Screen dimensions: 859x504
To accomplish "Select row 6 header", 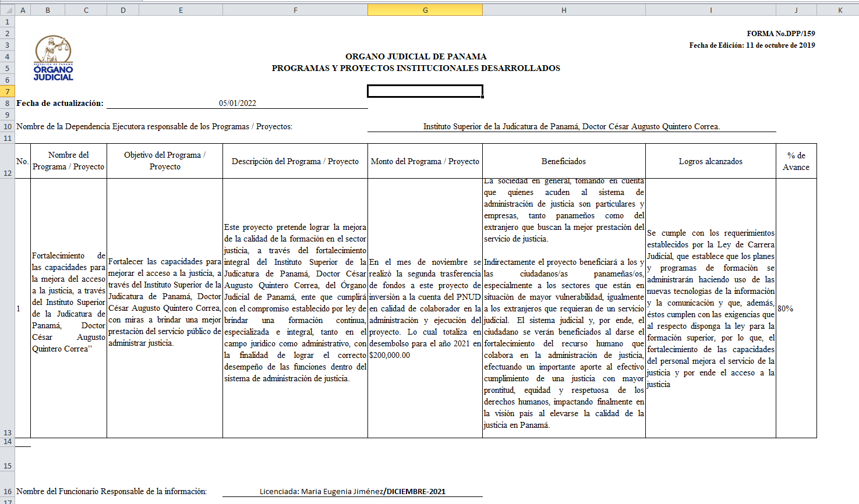I will (x=8, y=80).
